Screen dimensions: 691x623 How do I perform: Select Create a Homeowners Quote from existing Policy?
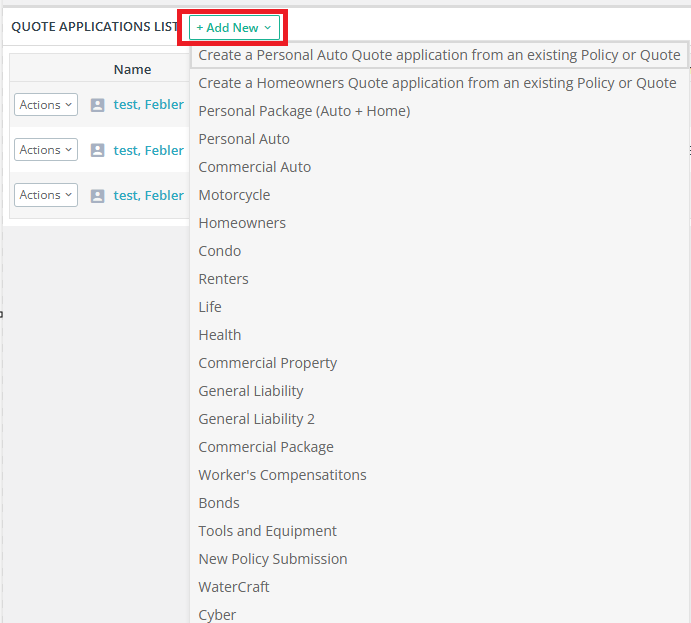click(437, 83)
